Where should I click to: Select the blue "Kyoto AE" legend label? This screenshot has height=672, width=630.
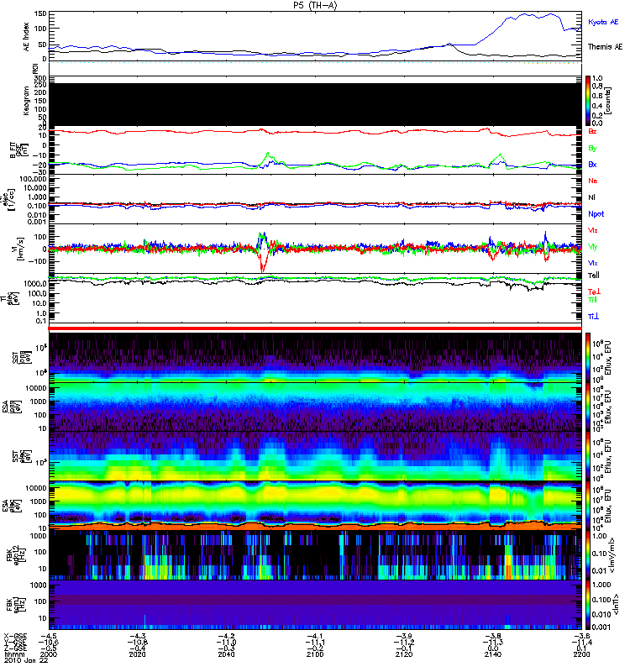point(603,22)
